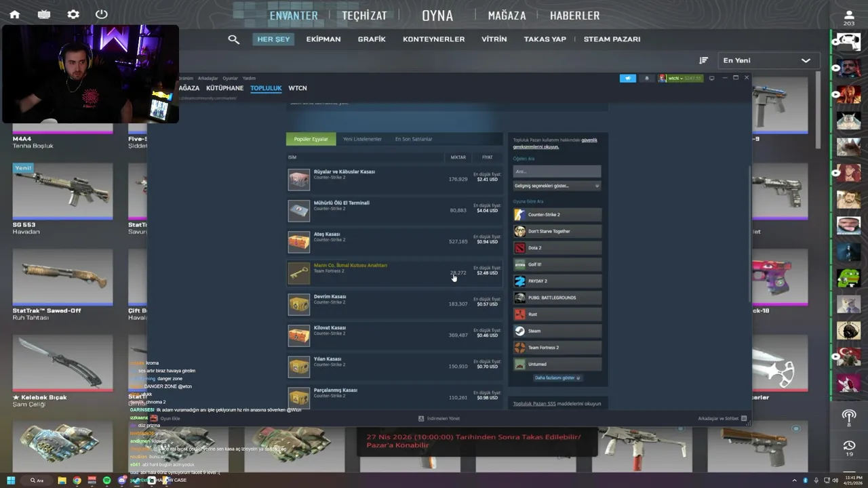Click the Arkadaşlar ve Sohbet chat icon
Screen dimensions: 868x488
pos(744,419)
